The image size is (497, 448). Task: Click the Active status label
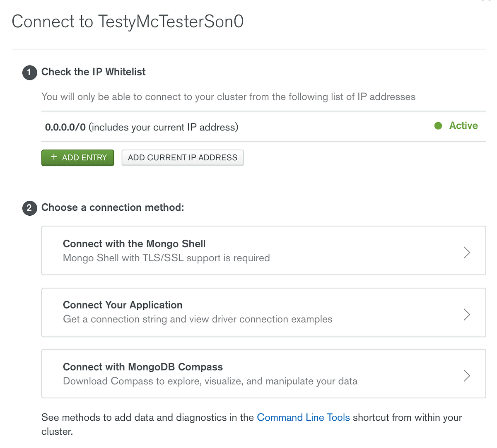pos(463,126)
